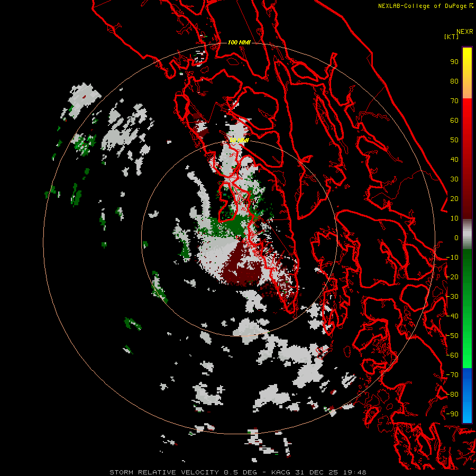This screenshot has height=476, width=476.
Task: Click the positive 20 scale label
Action: (x=454, y=199)
